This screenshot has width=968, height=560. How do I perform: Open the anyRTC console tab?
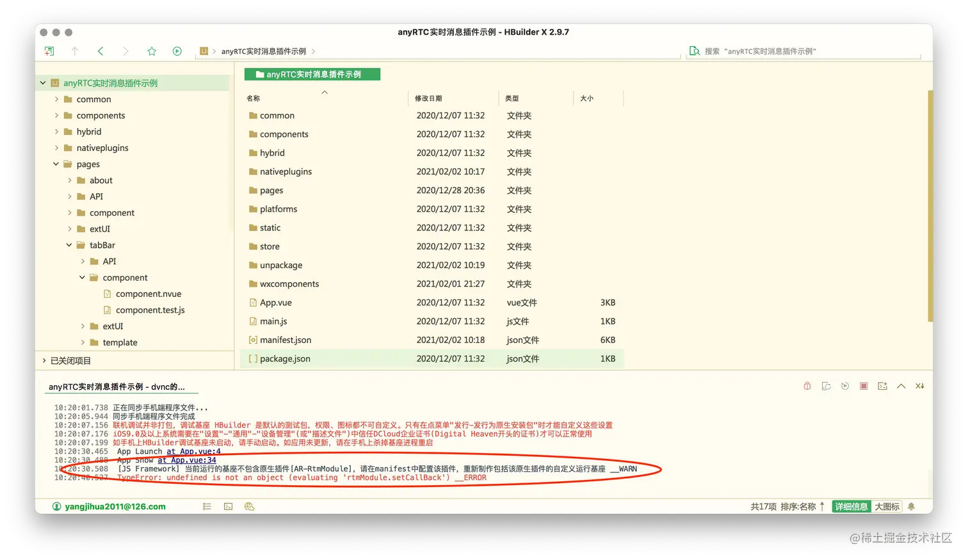[117, 387]
